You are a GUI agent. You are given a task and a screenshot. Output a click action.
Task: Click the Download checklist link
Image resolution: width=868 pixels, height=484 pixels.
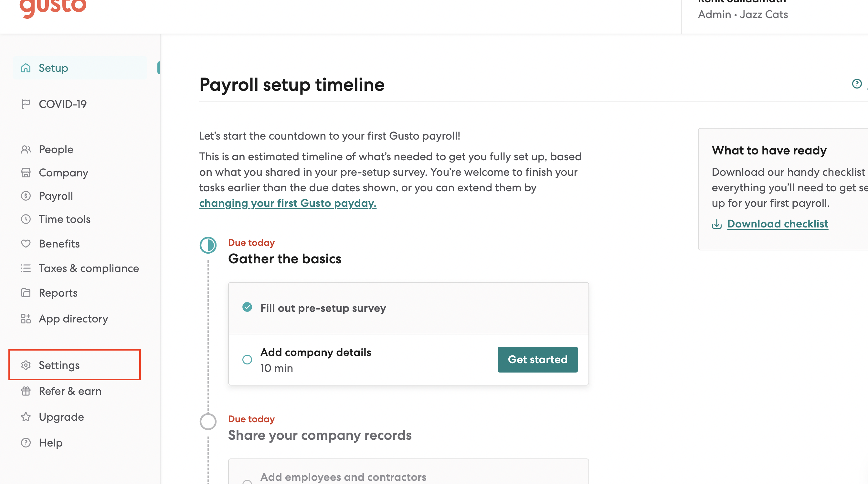[778, 224]
